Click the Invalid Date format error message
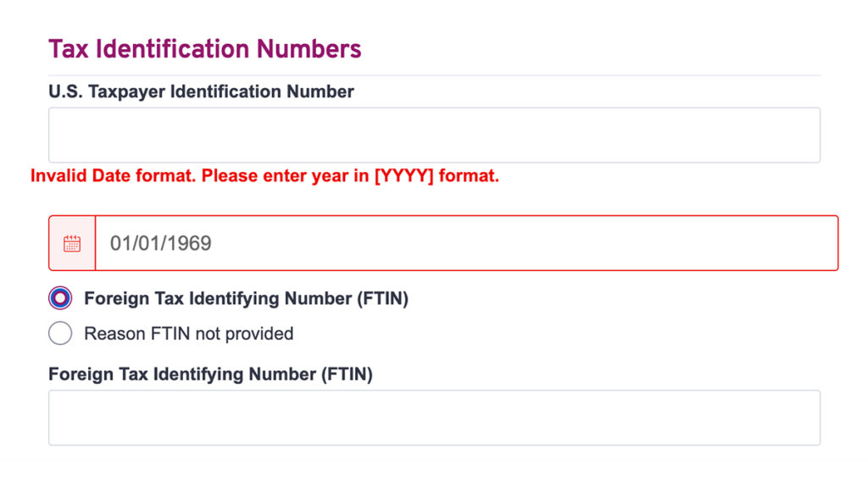This screenshot has width=868, height=488. coord(264,176)
